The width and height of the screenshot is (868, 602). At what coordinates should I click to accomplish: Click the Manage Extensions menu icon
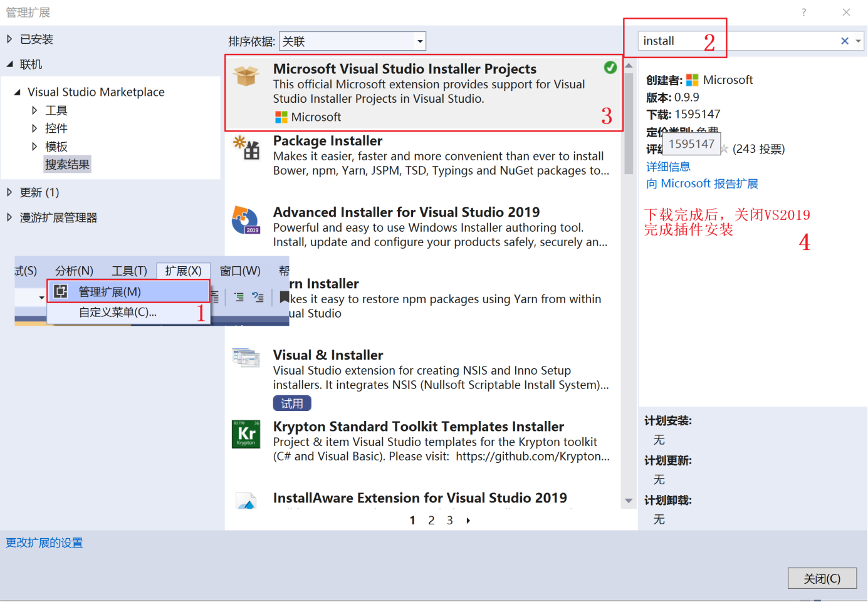(61, 291)
